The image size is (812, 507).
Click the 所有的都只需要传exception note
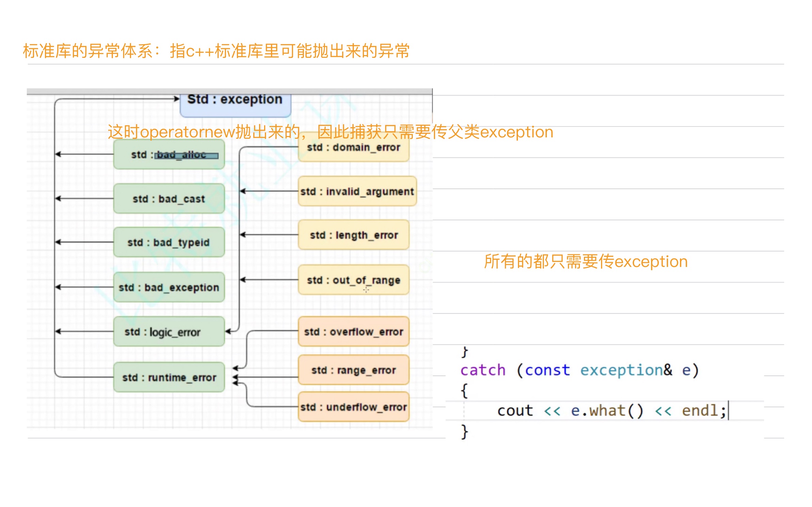(x=585, y=261)
